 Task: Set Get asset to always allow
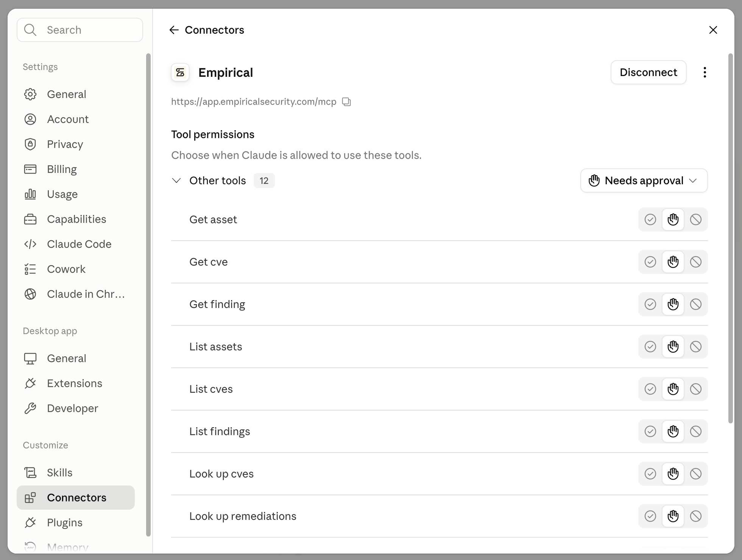[650, 219]
